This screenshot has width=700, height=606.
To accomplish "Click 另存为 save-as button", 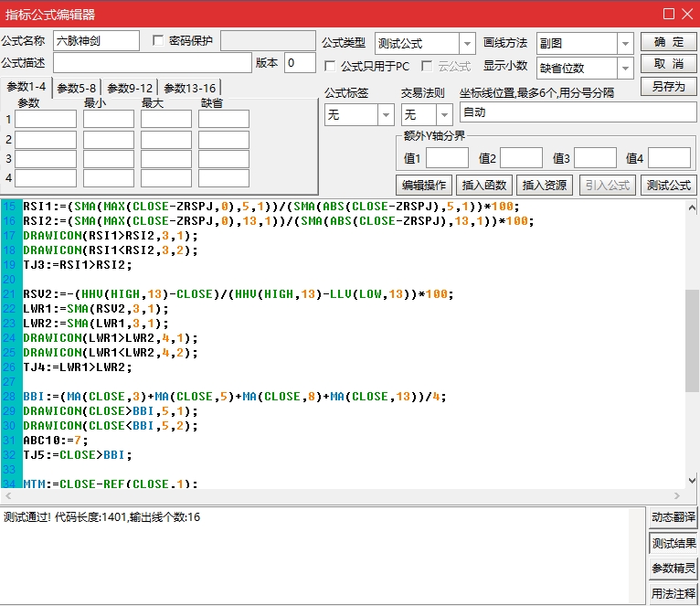I will coord(668,87).
